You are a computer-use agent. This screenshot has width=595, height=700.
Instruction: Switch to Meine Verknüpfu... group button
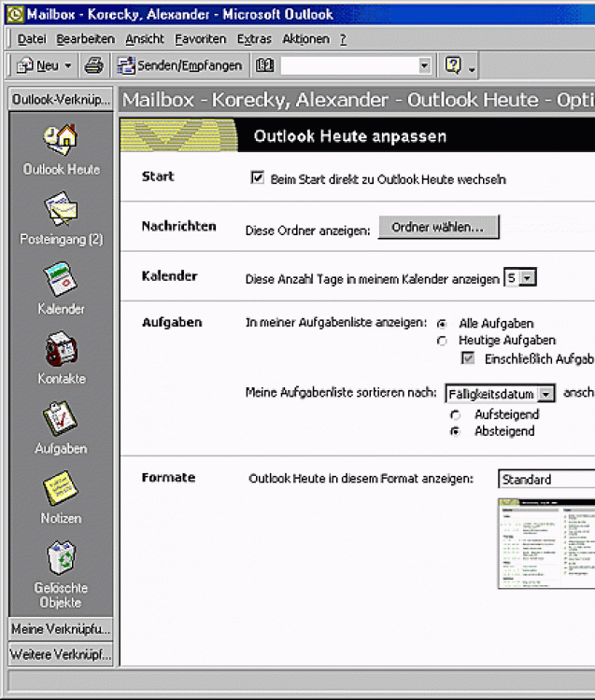tap(61, 629)
